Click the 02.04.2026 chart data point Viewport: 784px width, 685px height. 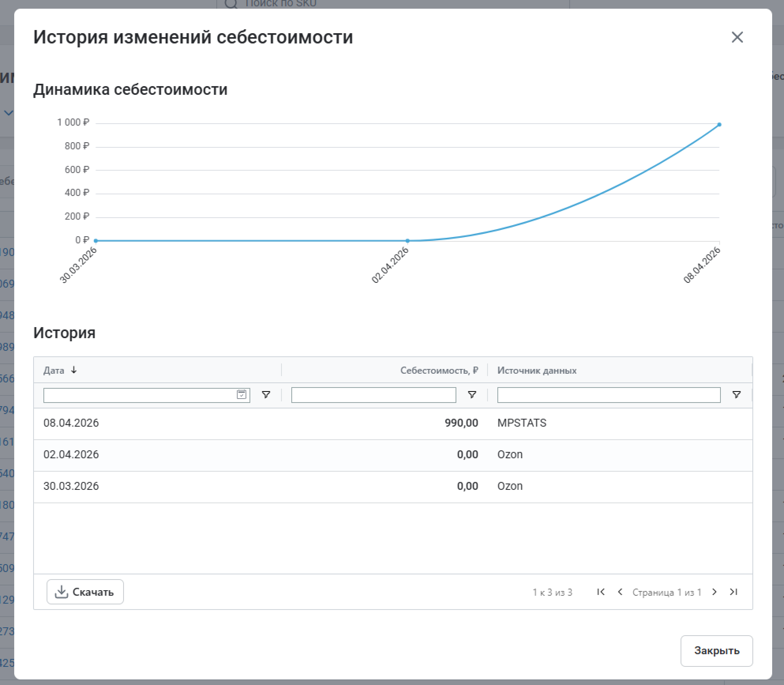[x=407, y=241]
